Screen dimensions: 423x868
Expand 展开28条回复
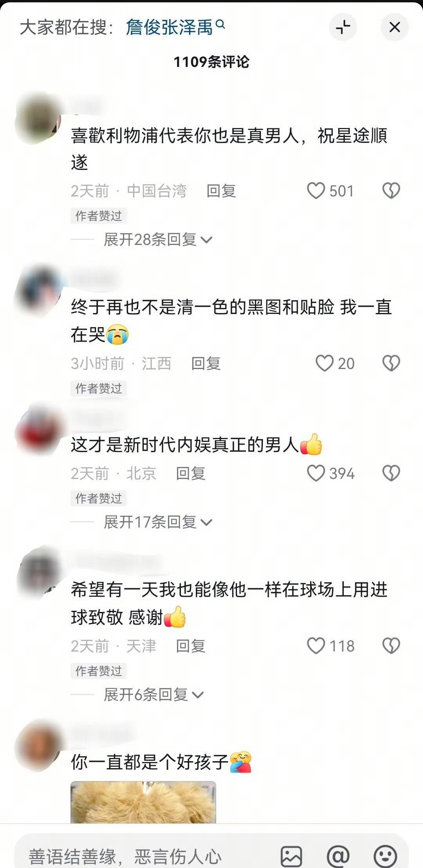pyautogui.click(x=158, y=240)
